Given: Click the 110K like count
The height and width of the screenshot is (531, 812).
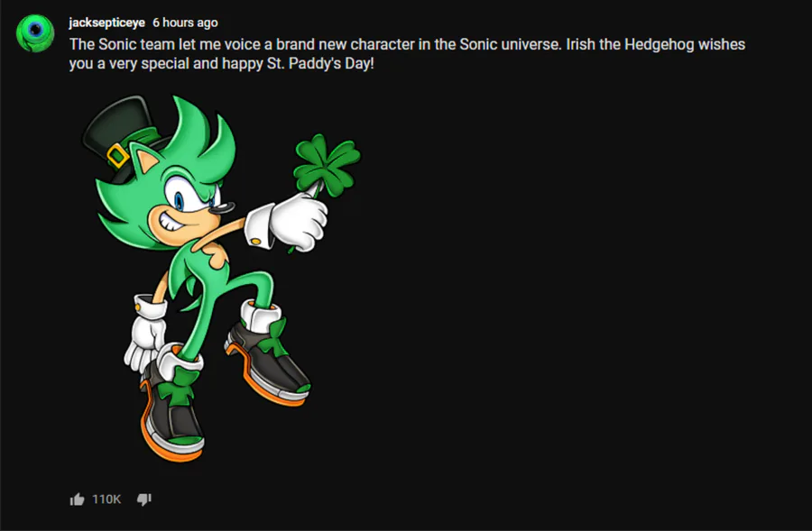Looking at the screenshot, I should [106, 499].
